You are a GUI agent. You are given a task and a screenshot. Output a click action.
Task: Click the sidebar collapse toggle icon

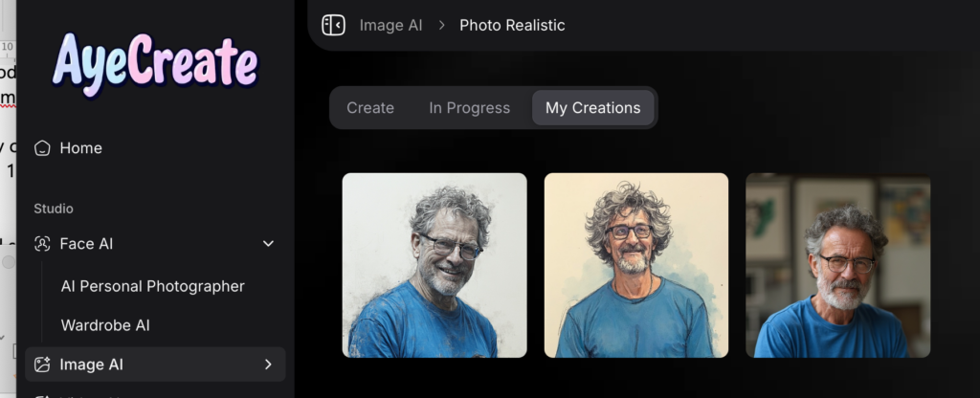pyautogui.click(x=333, y=25)
